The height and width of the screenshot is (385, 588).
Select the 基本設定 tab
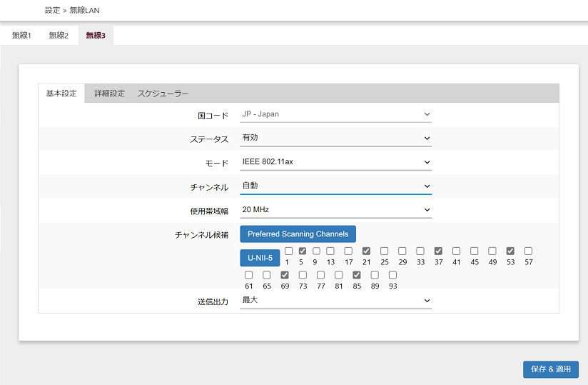point(61,94)
